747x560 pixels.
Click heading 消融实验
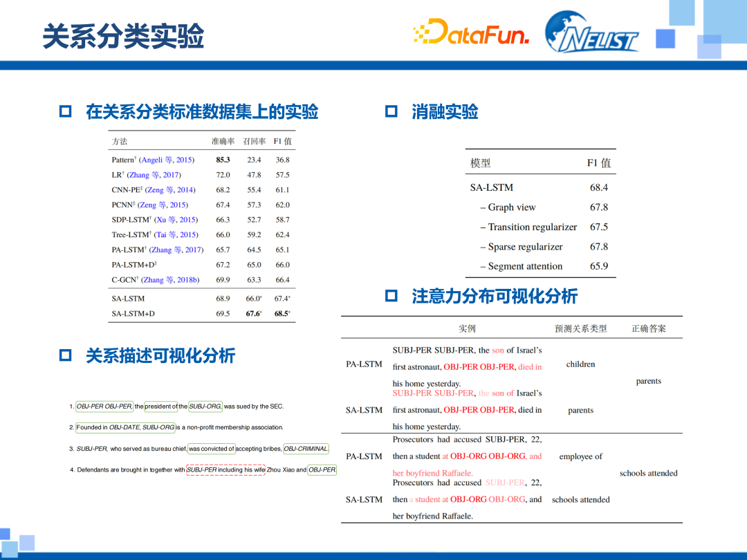[445, 111]
